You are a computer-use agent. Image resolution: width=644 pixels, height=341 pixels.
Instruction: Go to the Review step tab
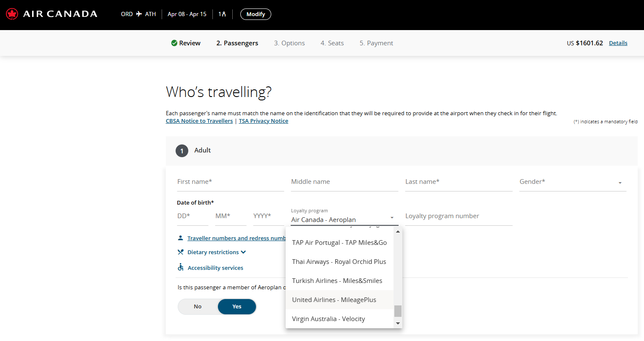click(x=186, y=43)
